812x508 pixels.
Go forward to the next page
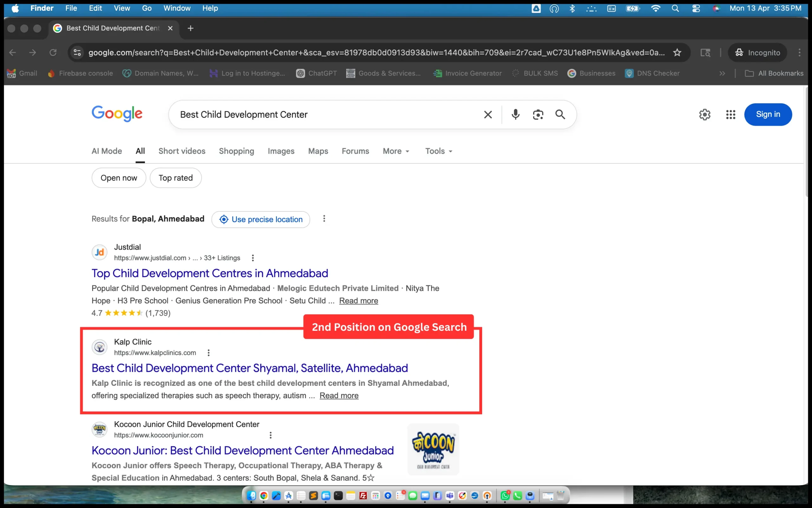click(x=33, y=52)
